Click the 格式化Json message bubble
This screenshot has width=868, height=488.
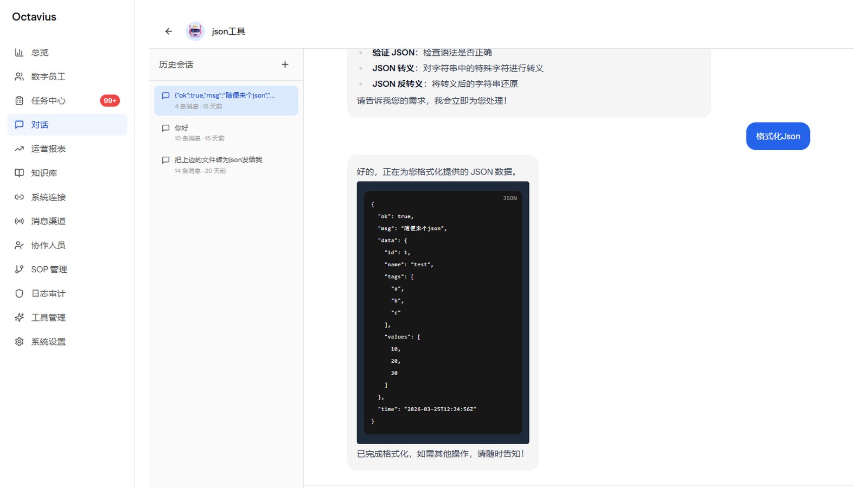click(778, 136)
